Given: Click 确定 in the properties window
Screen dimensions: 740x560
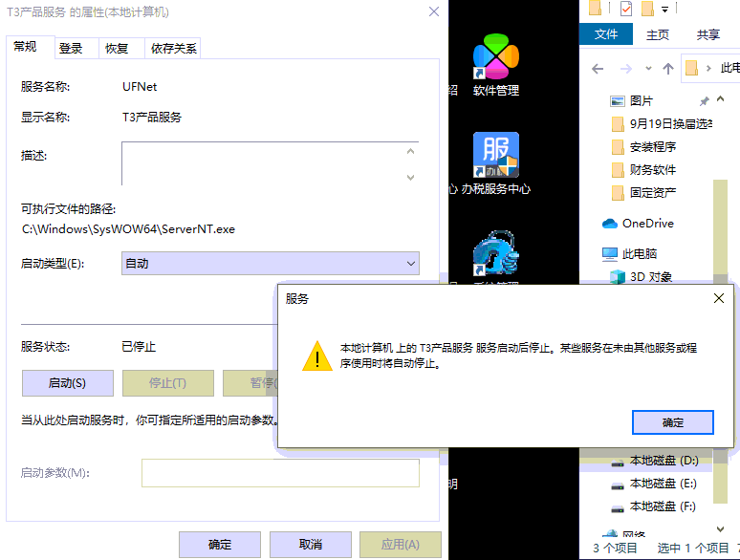Looking at the screenshot, I should (220, 545).
